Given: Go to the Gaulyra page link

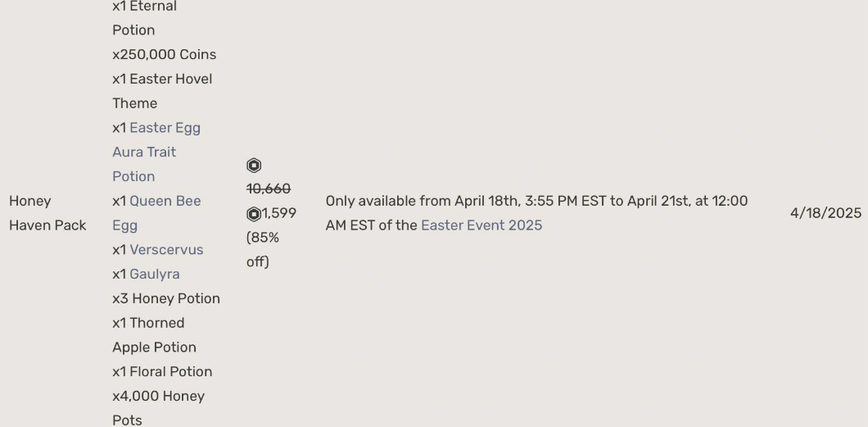Looking at the screenshot, I should [154, 274].
